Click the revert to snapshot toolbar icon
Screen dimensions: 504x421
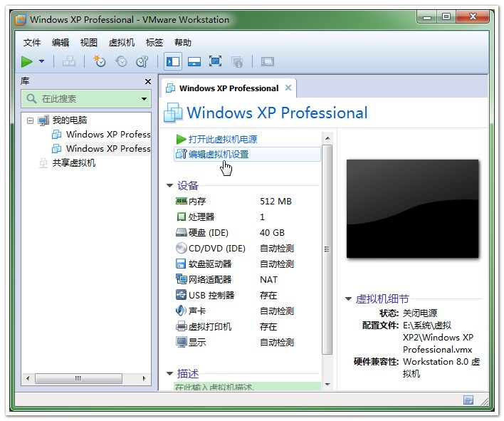(x=121, y=61)
